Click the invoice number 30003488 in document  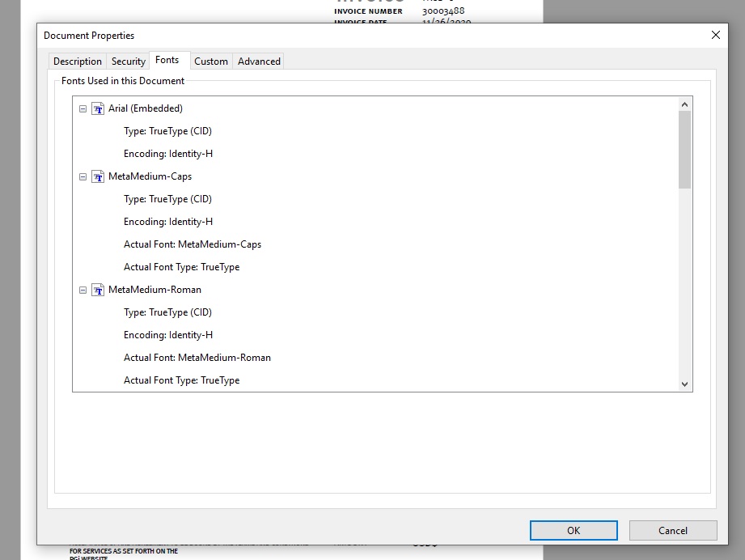tap(443, 11)
